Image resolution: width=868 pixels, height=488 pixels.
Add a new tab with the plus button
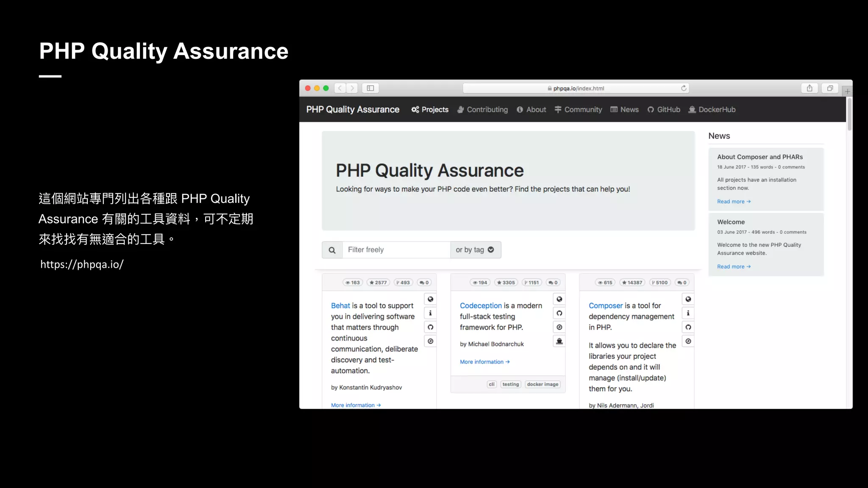click(847, 91)
